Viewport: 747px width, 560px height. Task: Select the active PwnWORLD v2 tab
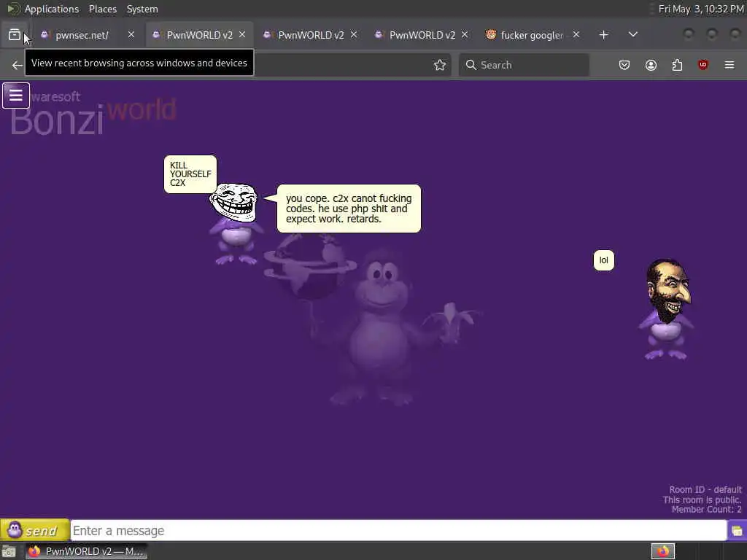pyautogui.click(x=199, y=35)
